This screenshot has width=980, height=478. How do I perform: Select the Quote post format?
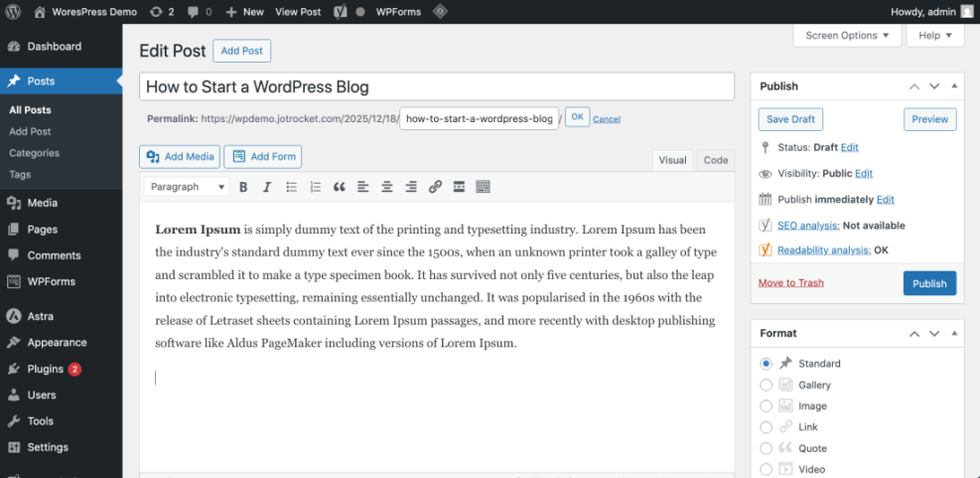coord(766,448)
